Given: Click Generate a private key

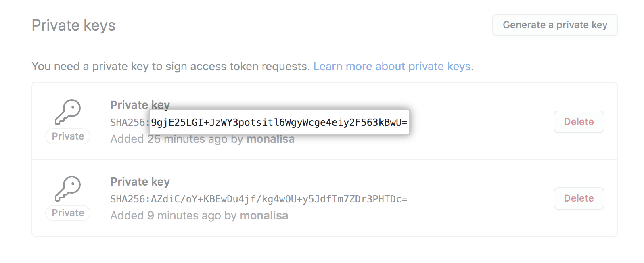Looking at the screenshot, I should coord(554,25).
